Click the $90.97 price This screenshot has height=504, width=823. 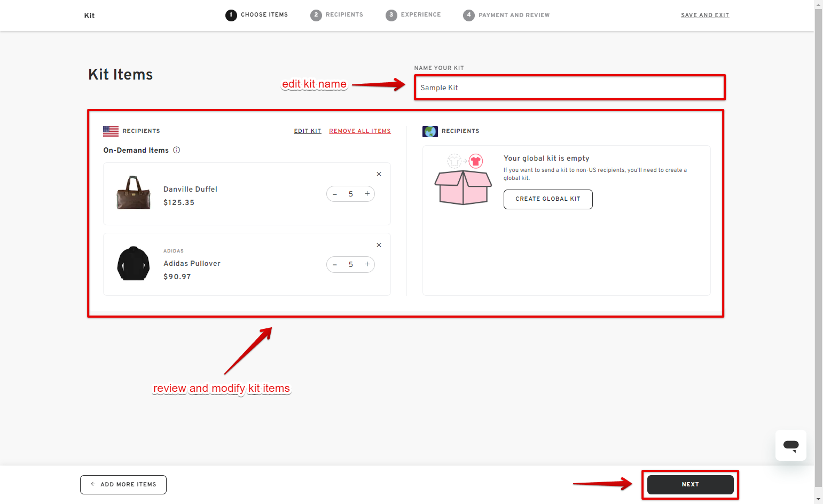[177, 277]
